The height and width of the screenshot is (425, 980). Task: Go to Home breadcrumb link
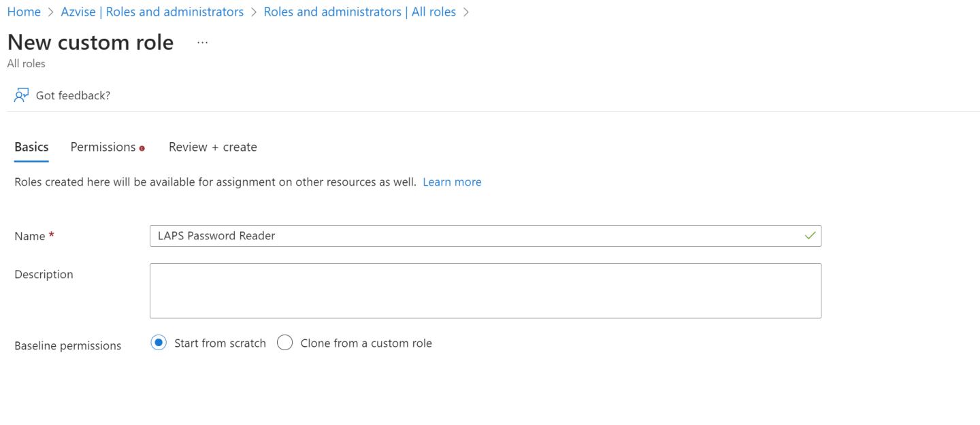24,12
